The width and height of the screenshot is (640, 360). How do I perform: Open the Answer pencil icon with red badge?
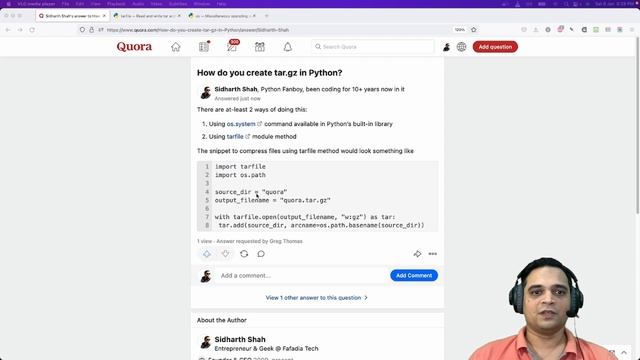(x=232, y=47)
